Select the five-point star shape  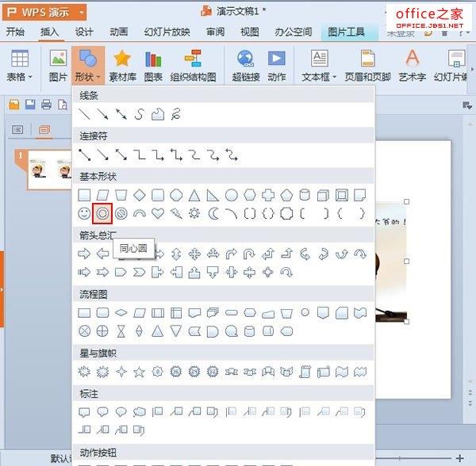pos(140,372)
